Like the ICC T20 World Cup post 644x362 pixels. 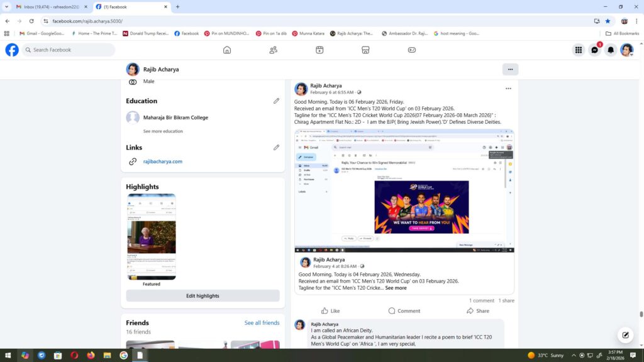pos(330,310)
